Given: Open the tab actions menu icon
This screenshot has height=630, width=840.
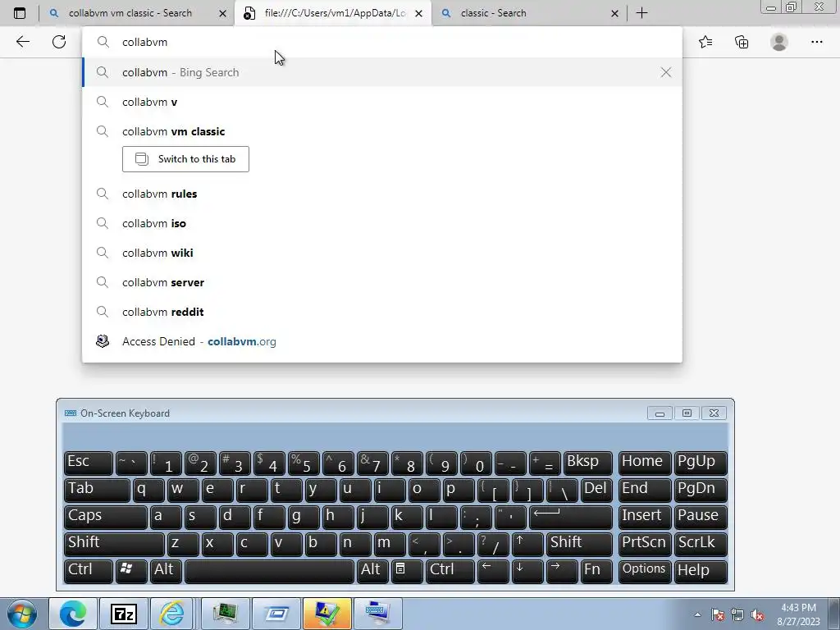Looking at the screenshot, I should click(20, 13).
